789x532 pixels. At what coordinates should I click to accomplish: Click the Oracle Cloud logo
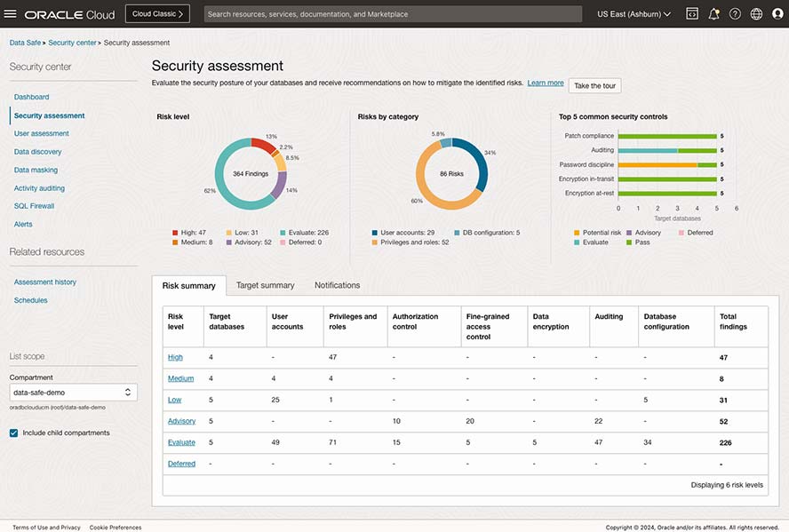[x=71, y=14]
